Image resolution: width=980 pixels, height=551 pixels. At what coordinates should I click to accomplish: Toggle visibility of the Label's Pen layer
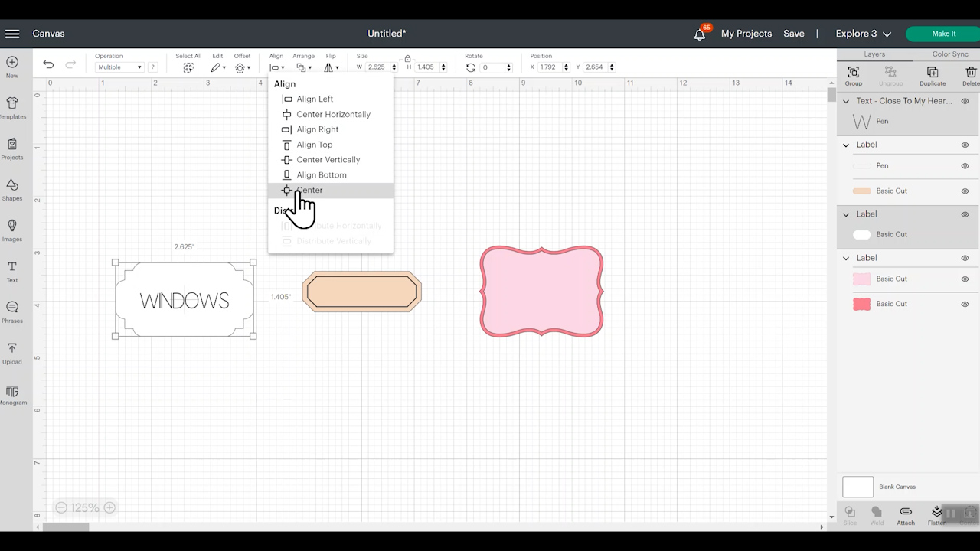(965, 166)
